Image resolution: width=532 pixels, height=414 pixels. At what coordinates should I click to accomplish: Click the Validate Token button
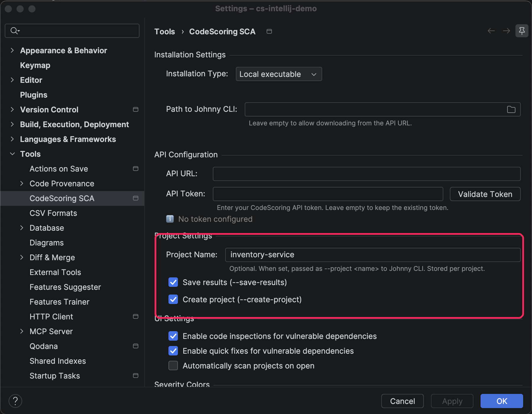click(x=485, y=194)
